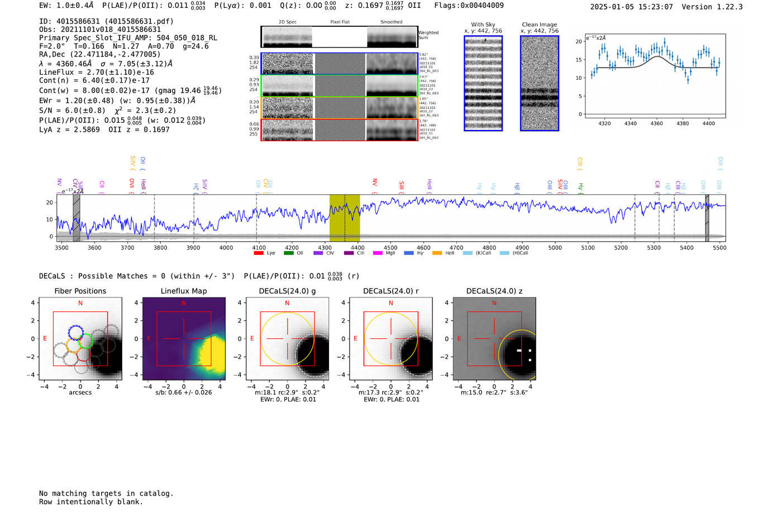782x532 pixels.
Task: Click the header 'Flags:0x00404009' text
Action: click(469, 6)
